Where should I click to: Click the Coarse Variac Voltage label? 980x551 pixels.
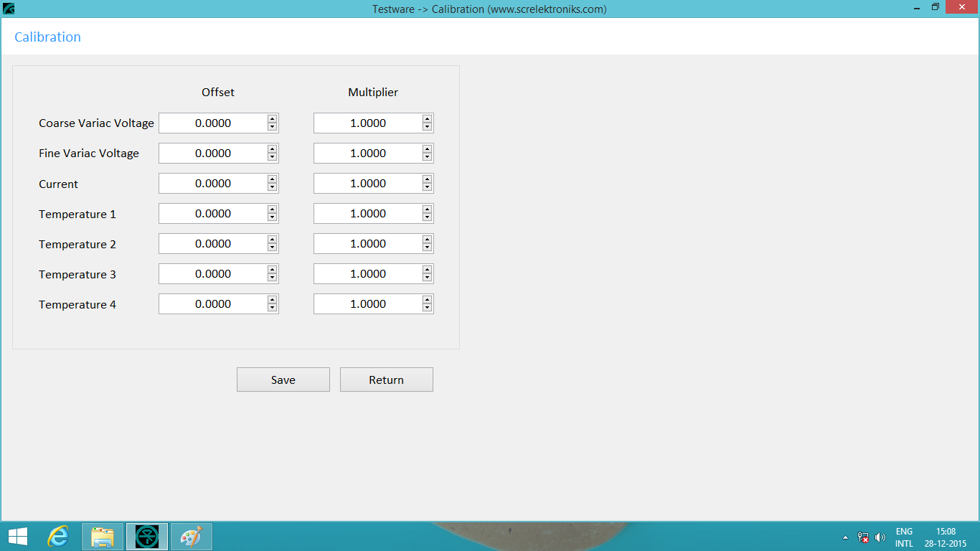coord(96,123)
